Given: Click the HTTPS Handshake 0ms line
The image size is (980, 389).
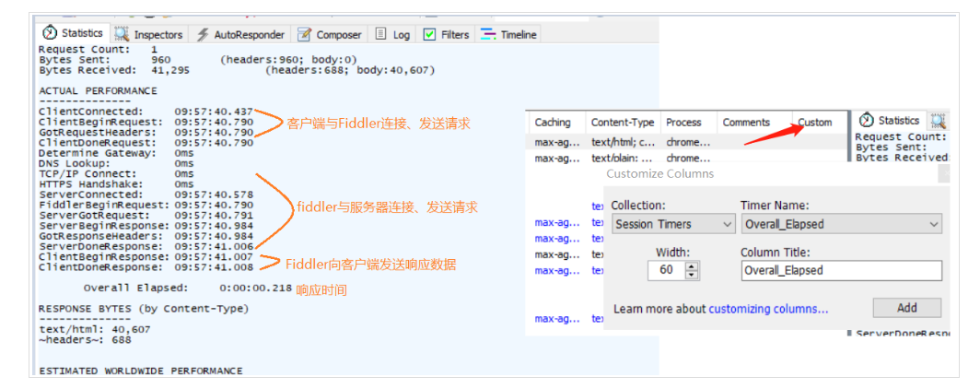Looking at the screenshot, I should [116, 183].
